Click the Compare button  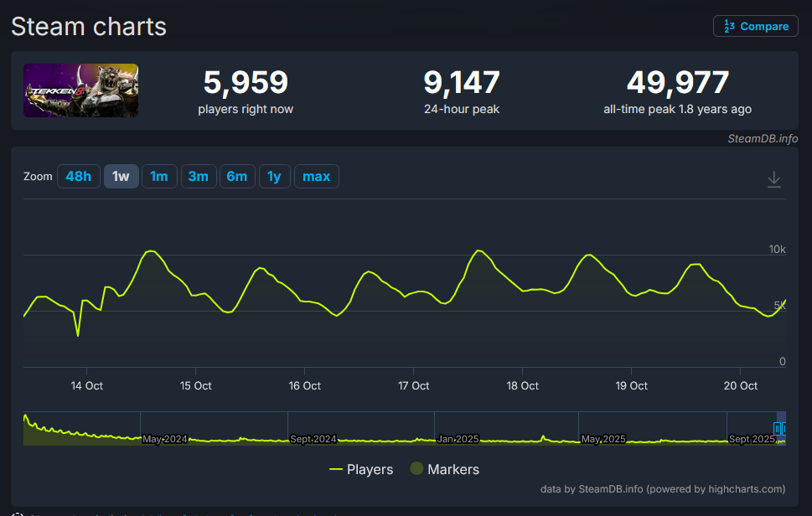(756, 26)
